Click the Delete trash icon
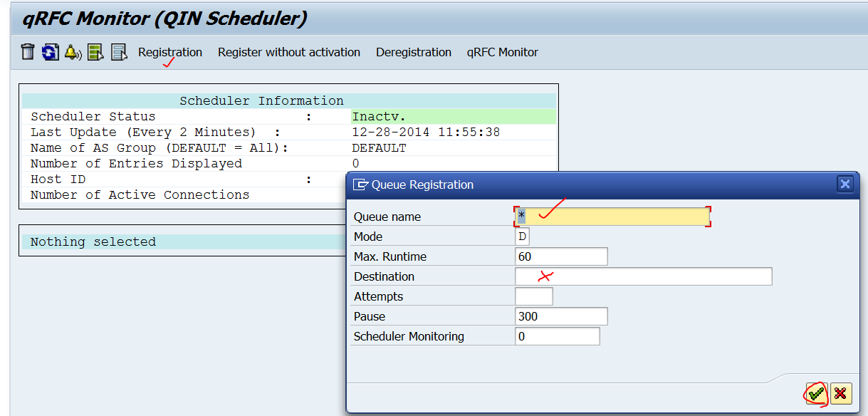 pos(26,51)
